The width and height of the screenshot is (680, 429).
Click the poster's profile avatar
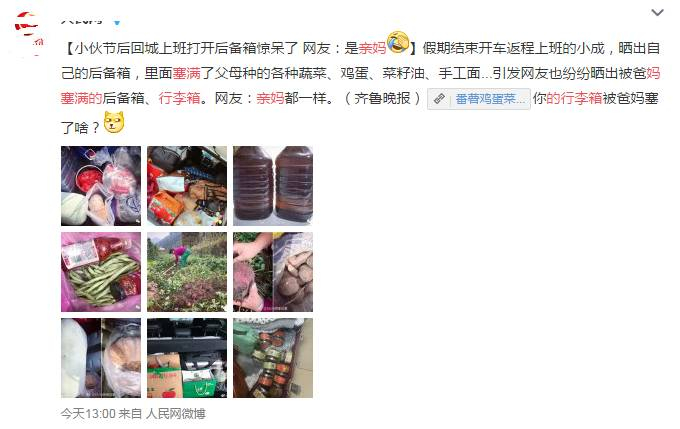pos(29,34)
